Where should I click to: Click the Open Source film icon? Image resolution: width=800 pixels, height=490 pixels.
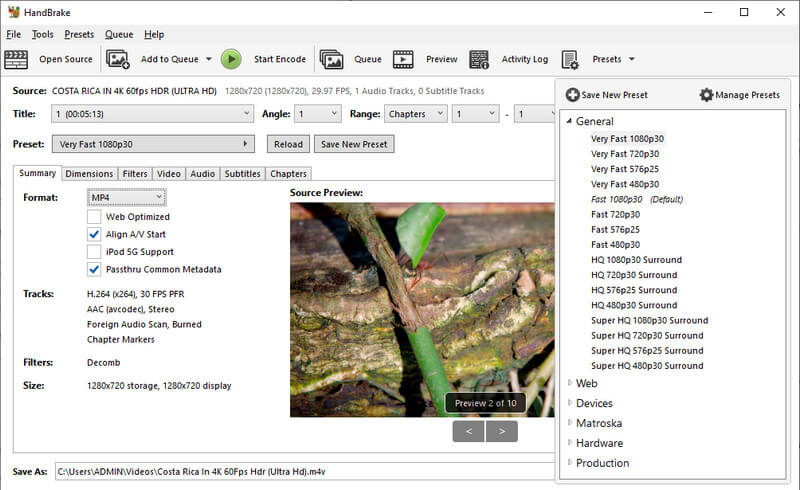[17, 59]
